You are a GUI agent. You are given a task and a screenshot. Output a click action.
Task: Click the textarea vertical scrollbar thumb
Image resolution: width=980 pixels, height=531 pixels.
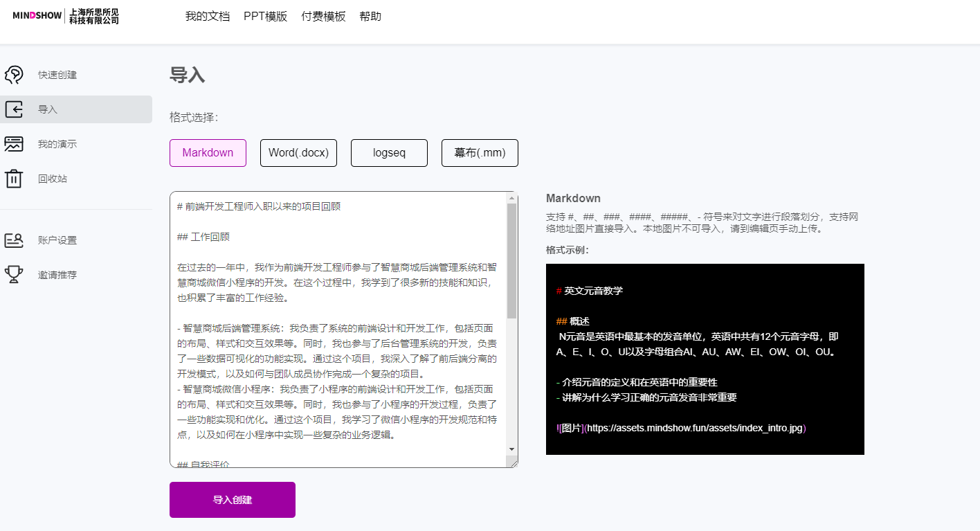[x=512, y=261]
